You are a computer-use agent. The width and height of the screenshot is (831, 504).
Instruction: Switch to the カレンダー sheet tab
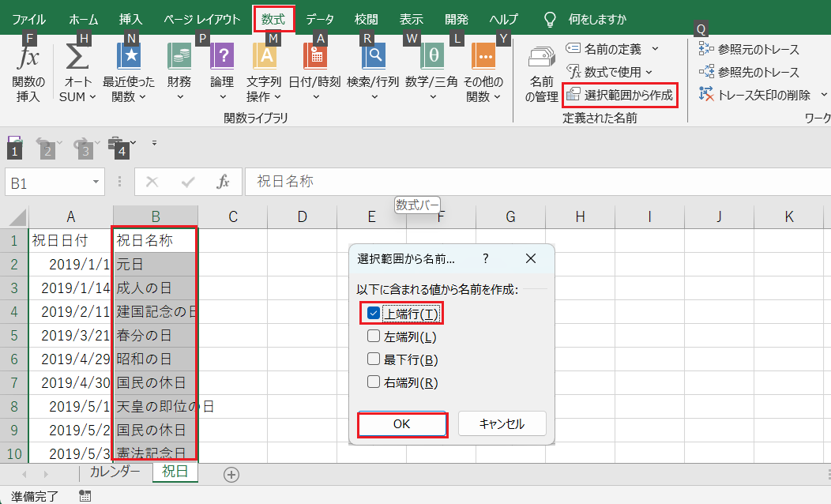coord(115,472)
